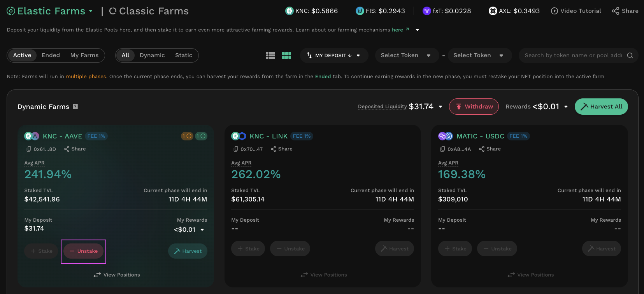
Task: Open the MY DEPOSIT sort dropdown
Action: [x=333, y=55]
